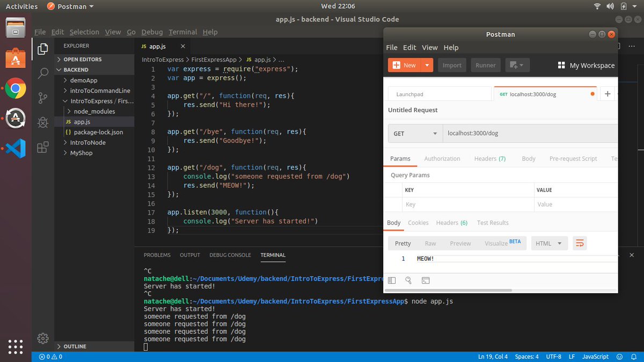This screenshot has height=362, width=644.
Task: Open a new request tab with plus in Postman
Action: pos(608,94)
